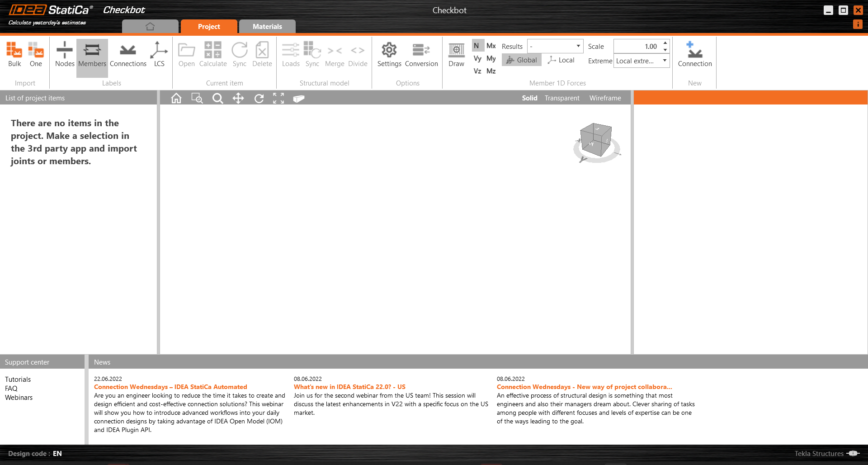Increase Scale value with up arrow
The image size is (868, 465).
point(665,43)
